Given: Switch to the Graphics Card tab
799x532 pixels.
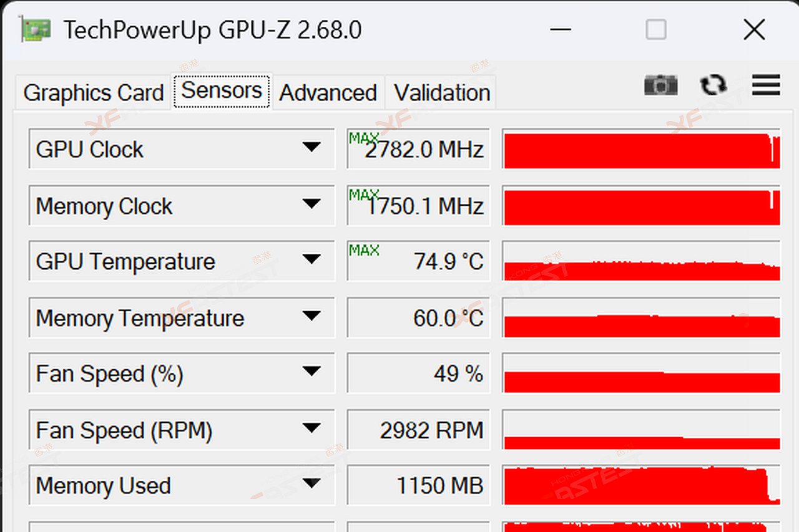Looking at the screenshot, I should coord(93,93).
